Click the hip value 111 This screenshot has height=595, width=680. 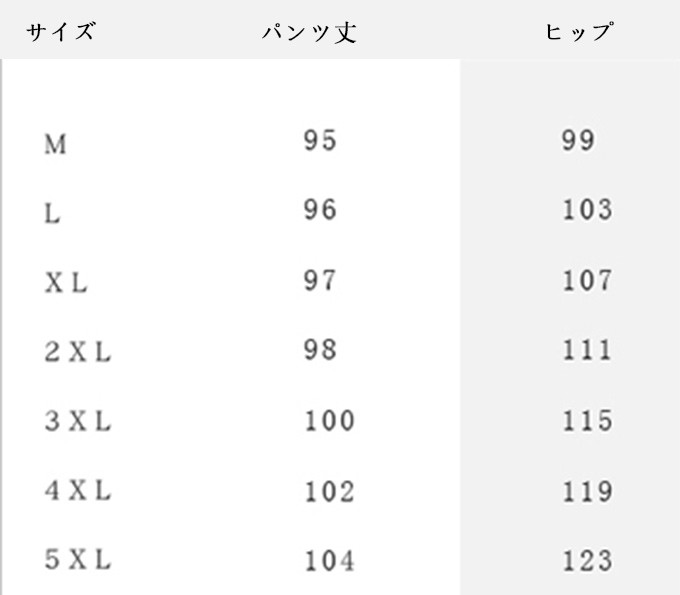pos(586,350)
